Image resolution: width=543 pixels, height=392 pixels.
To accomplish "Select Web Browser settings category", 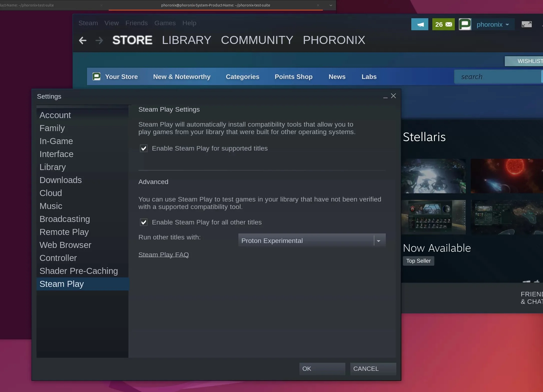I will [x=82, y=245].
